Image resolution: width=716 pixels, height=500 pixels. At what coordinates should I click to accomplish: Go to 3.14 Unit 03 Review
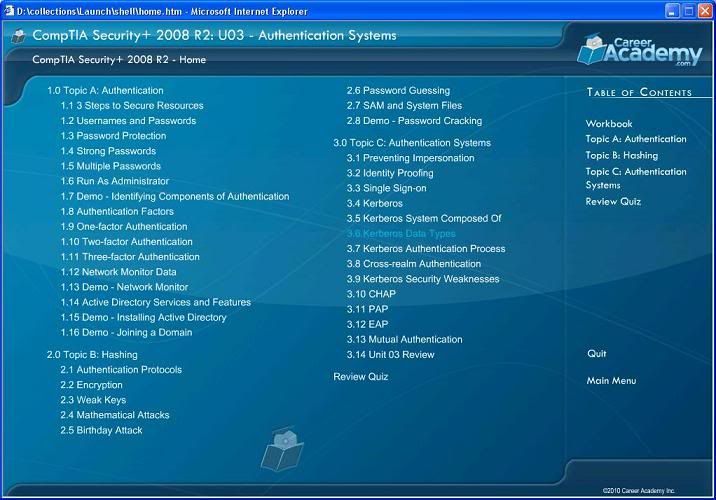pyautogui.click(x=390, y=354)
